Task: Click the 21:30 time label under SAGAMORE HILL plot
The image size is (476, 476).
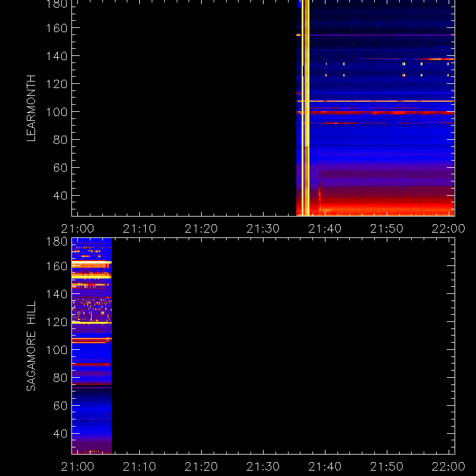Action: (263, 466)
